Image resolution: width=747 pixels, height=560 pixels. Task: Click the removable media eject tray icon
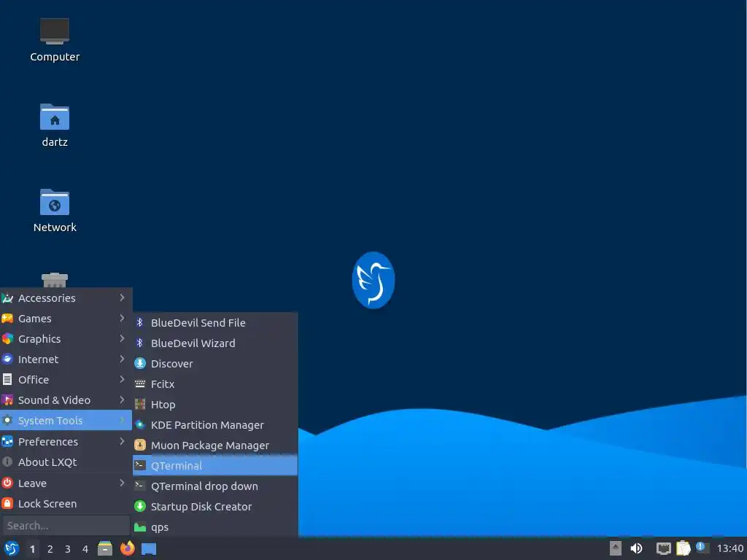[616, 548]
